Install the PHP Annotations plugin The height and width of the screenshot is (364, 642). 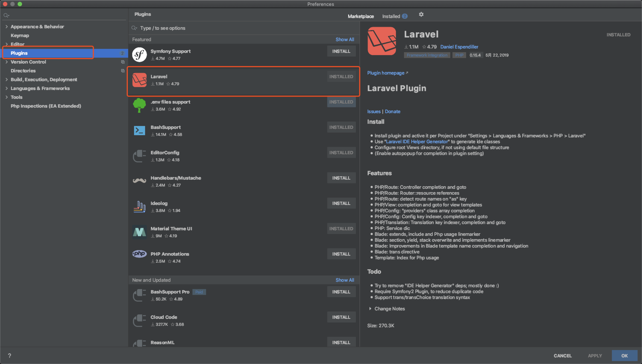pos(341,254)
